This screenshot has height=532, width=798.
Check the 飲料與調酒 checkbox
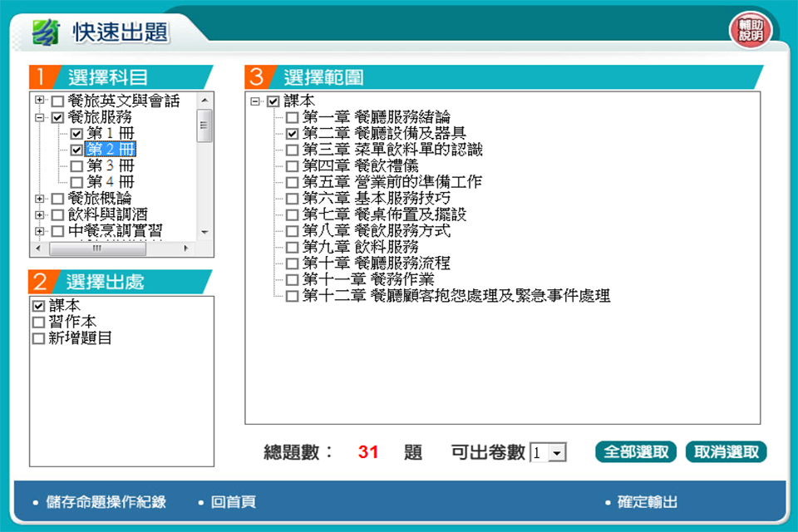point(57,214)
